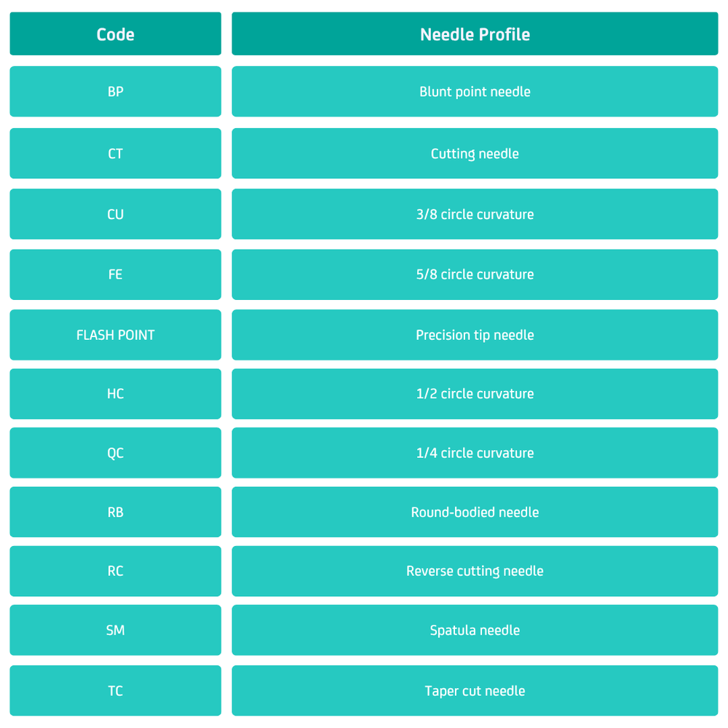728x728 pixels.
Task: Click the Round-bodied needle cell
Action: click(x=475, y=512)
